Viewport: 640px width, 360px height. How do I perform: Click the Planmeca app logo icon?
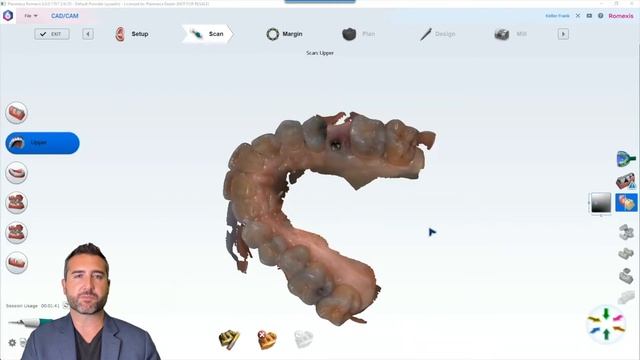click(8, 16)
